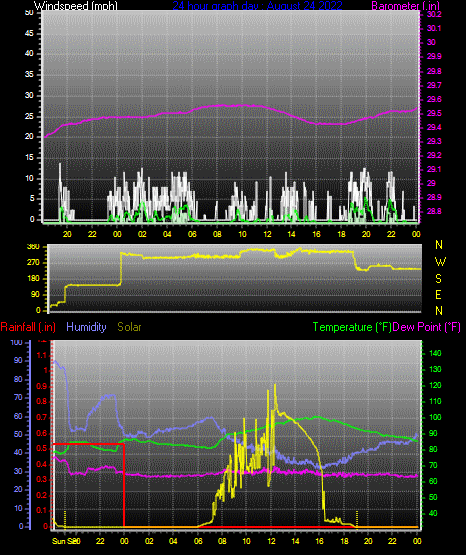Click the "06" hour label under temperature graph
Image resolution: width=466 pixels, height=555 pixels.
[x=198, y=541]
